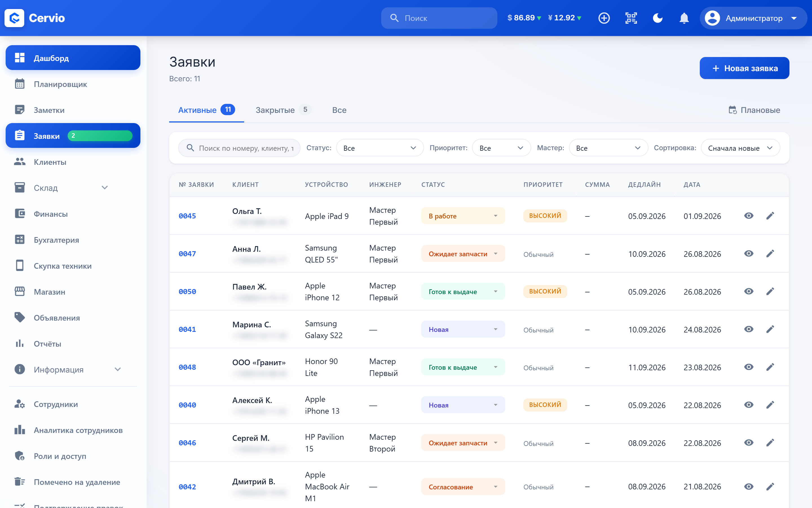Click the header Поиск search field
This screenshot has height=508, width=812.
[x=439, y=18]
